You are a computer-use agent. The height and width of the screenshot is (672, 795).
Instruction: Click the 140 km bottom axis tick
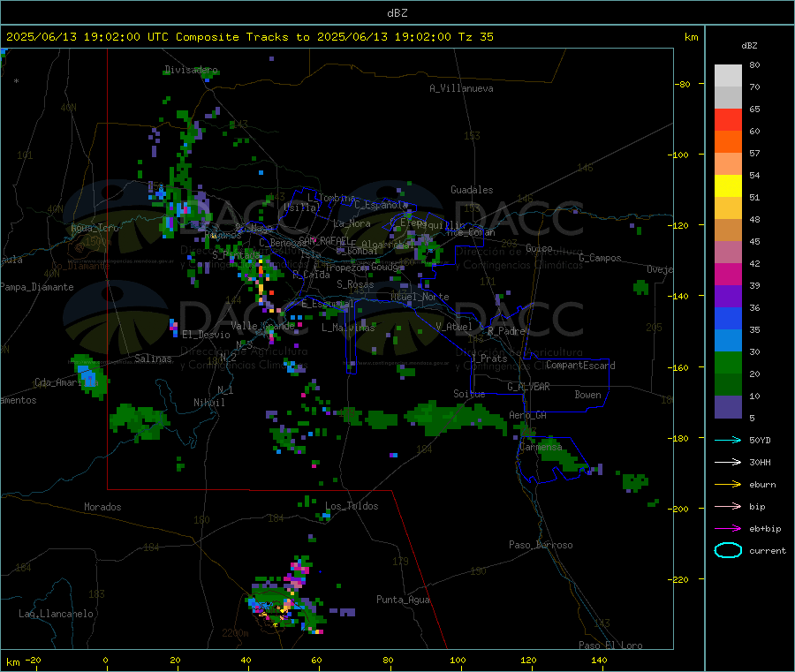(x=599, y=660)
